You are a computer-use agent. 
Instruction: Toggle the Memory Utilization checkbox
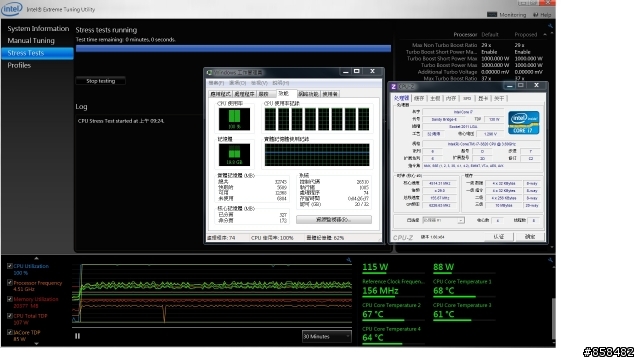point(9,299)
